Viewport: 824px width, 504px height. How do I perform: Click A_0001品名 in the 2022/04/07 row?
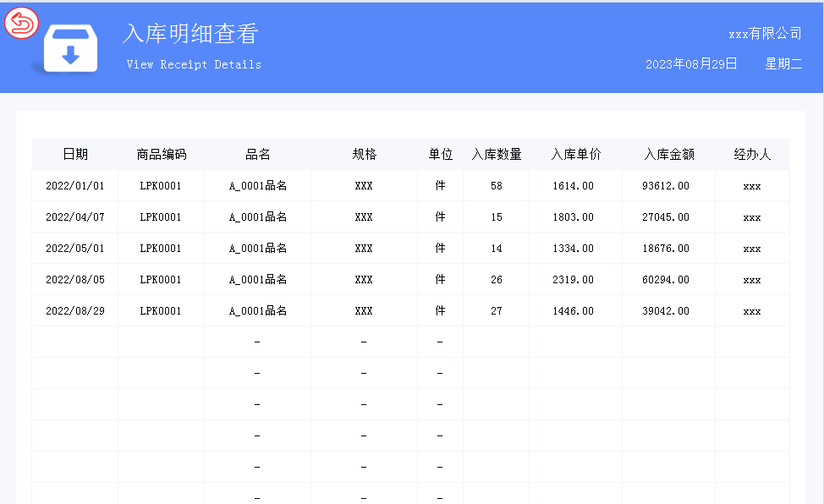click(257, 217)
